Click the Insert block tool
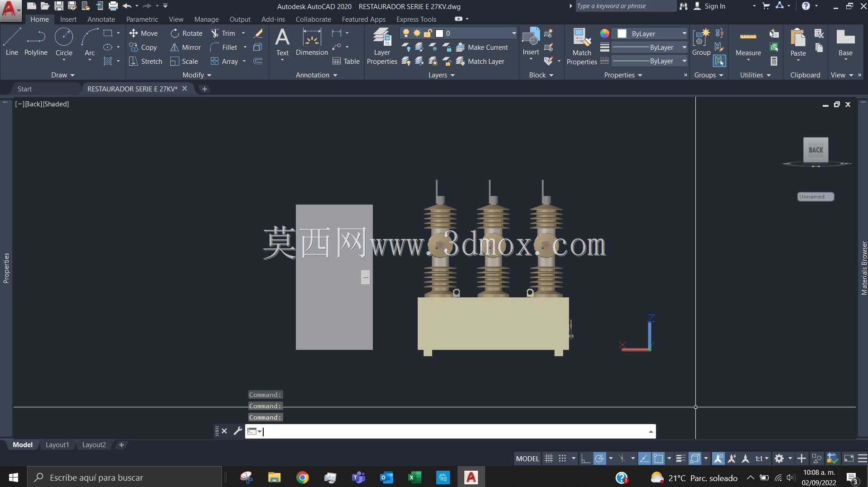The image size is (868, 487). (530, 42)
